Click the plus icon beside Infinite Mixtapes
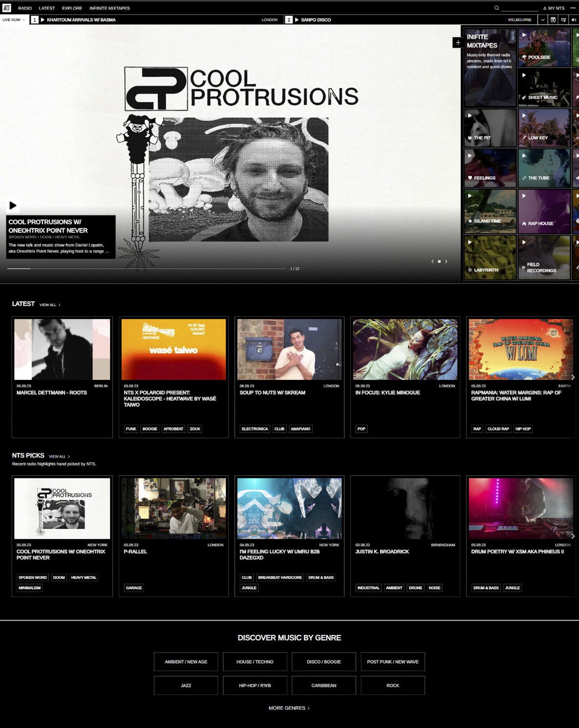 (x=458, y=43)
